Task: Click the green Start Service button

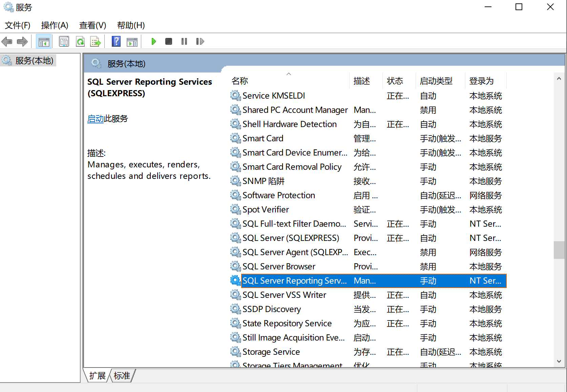Action: [x=153, y=41]
